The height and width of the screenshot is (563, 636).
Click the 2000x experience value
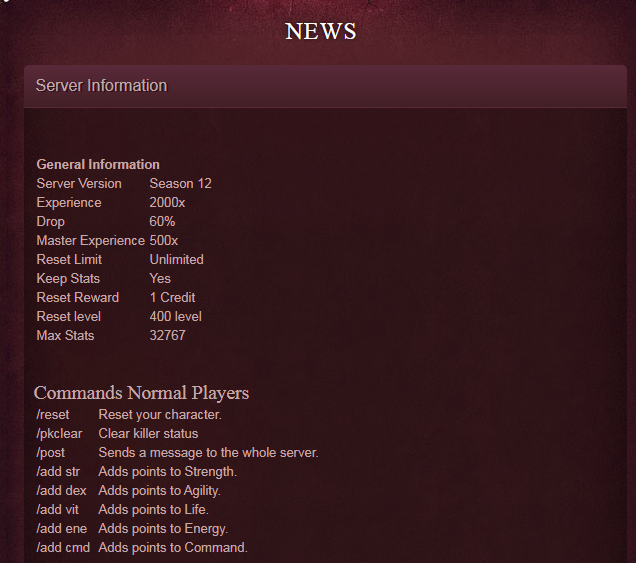167,202
